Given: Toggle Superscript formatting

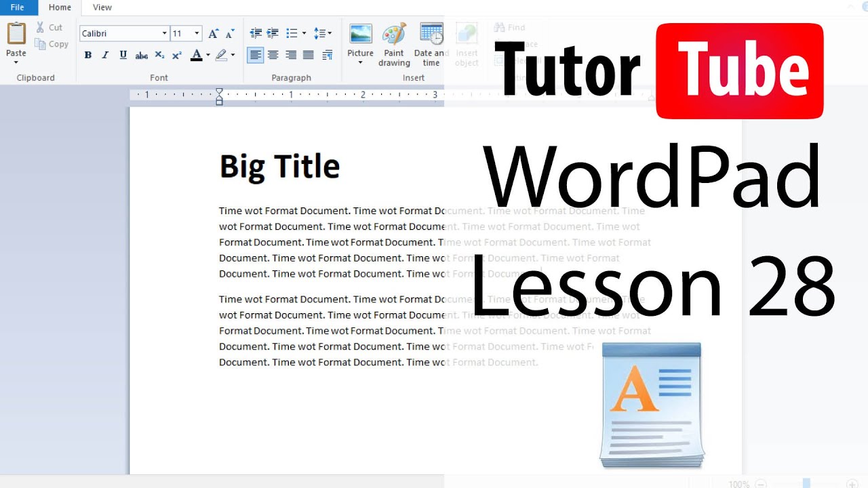Looking at the screenshot, I should click(x=177, y=56).
